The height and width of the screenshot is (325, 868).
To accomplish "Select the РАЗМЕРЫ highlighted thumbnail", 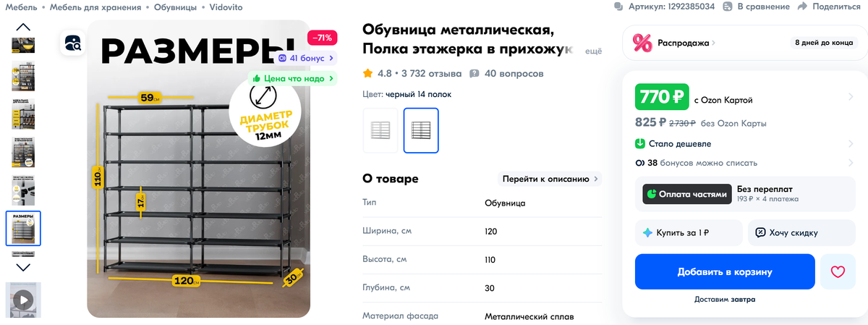I will (x=23, y=228).
